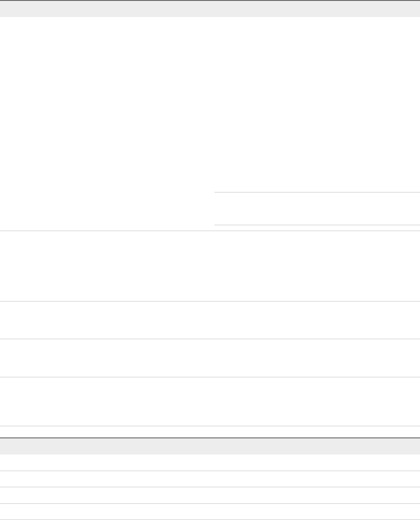This screenshot has width=420, height=520.
Task: Select the first row of the lower table
Action: pos(210,463)
